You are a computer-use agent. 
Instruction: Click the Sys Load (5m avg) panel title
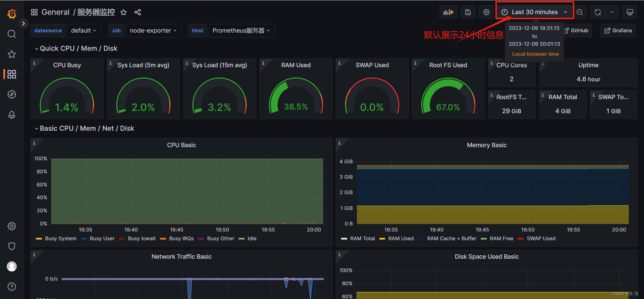143,65
